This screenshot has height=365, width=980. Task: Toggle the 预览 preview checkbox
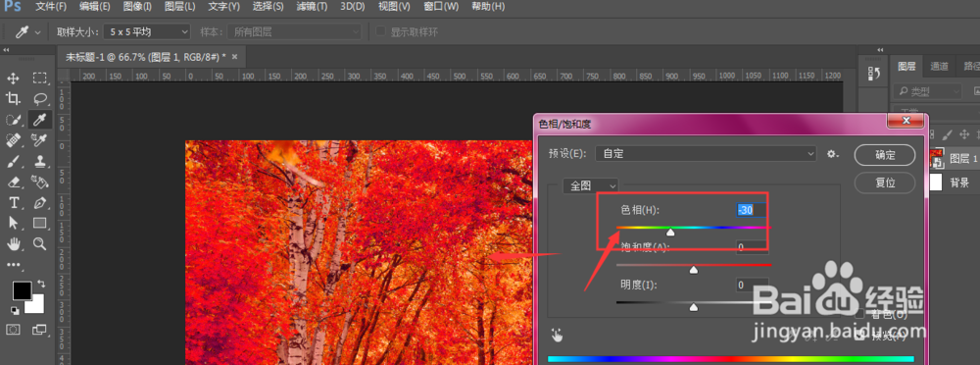point(860,337)
